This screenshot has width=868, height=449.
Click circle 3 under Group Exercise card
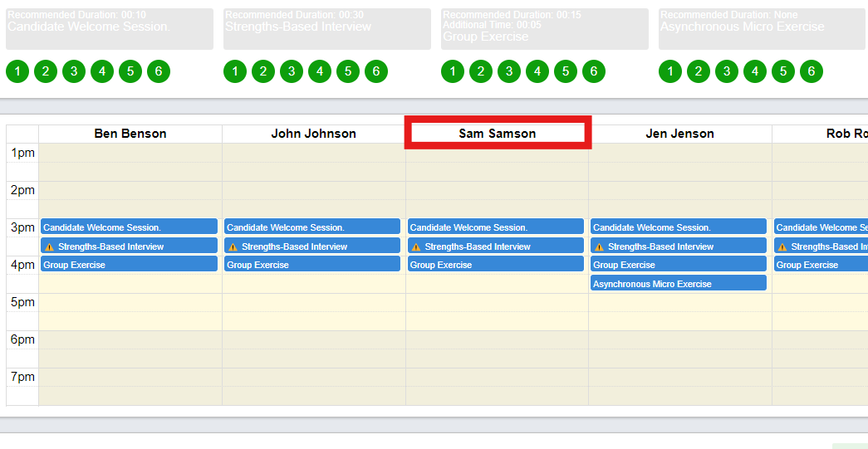509,71
